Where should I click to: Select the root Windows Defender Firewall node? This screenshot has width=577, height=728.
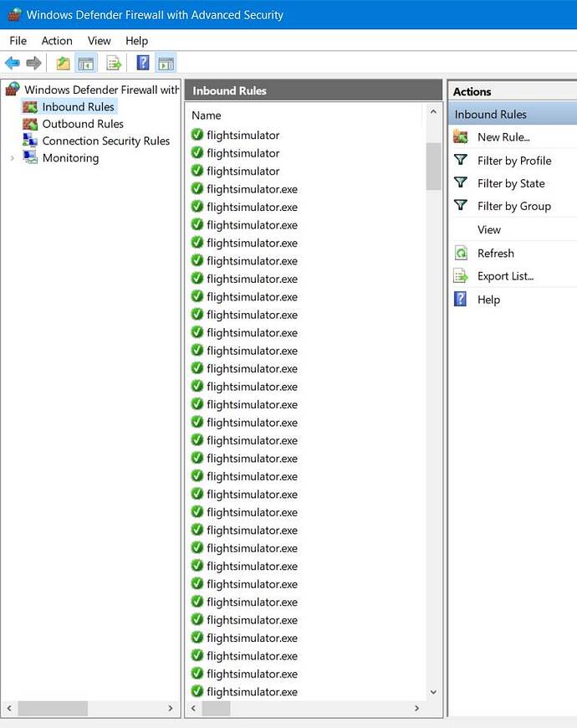101,90
